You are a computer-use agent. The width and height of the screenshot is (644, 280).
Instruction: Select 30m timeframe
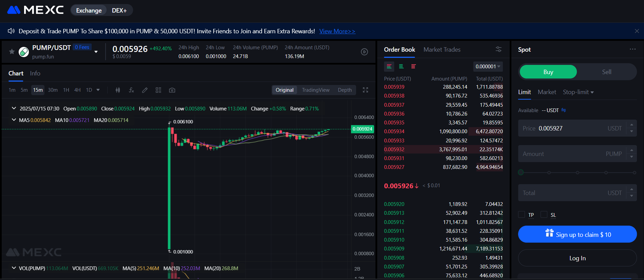(53, 90)
